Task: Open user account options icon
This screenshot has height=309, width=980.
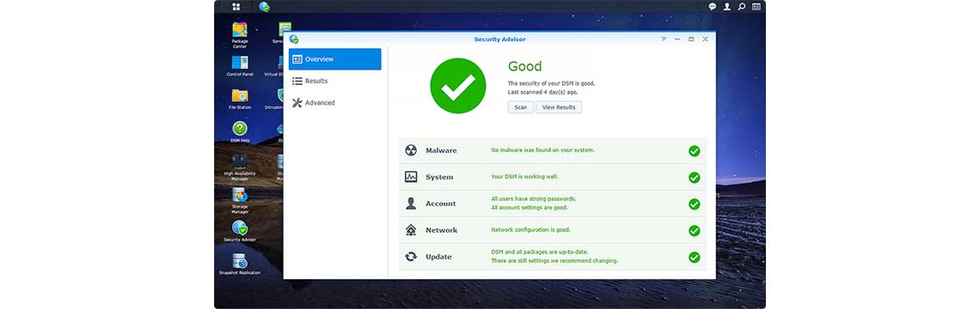Action: pyautogui.click(x=727, y=7)
